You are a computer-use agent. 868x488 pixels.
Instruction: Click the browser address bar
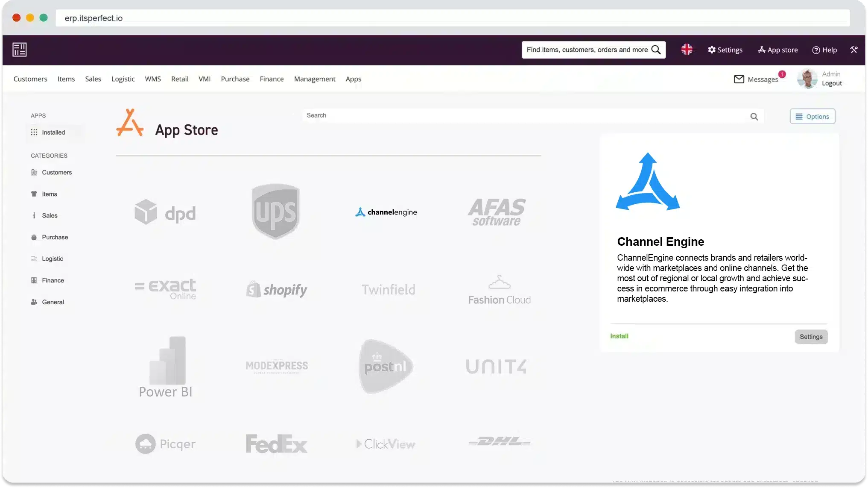click(x=453, y=18)
